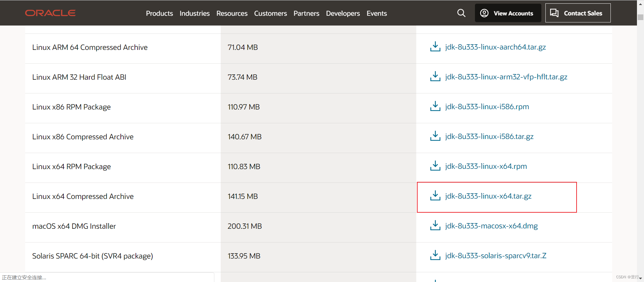This screenshot has height=282, width=644.
Task: Open the Resources menu
Action: coord(232,13)
